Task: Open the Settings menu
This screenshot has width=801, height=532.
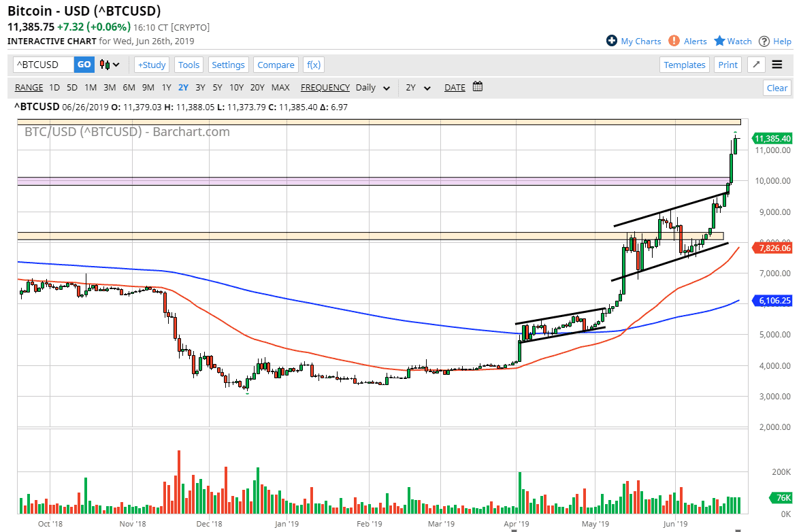Action: click(228, 64)
